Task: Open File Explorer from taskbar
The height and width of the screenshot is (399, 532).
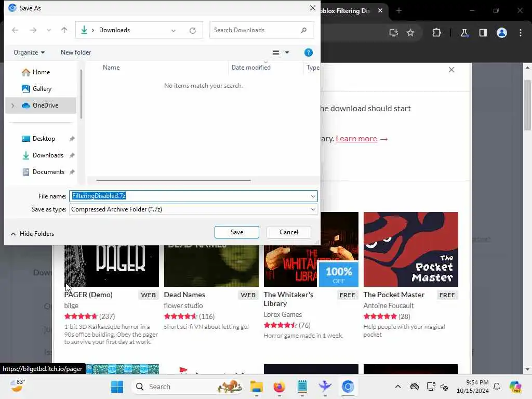Action: click(257, 387)
